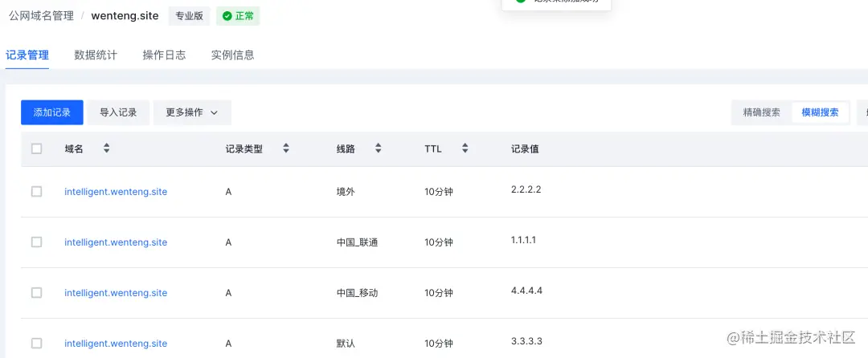Viewport: 868px width, 358px height.
Task: Open intelligent.wenteng.site link with value 2.2.2.2
Action: coord(116,192)
